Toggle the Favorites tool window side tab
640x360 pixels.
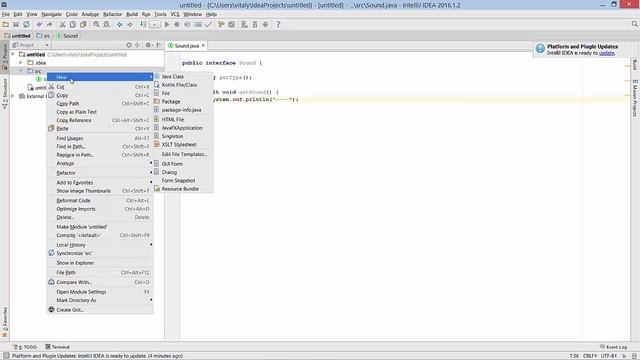coord(4,322)
